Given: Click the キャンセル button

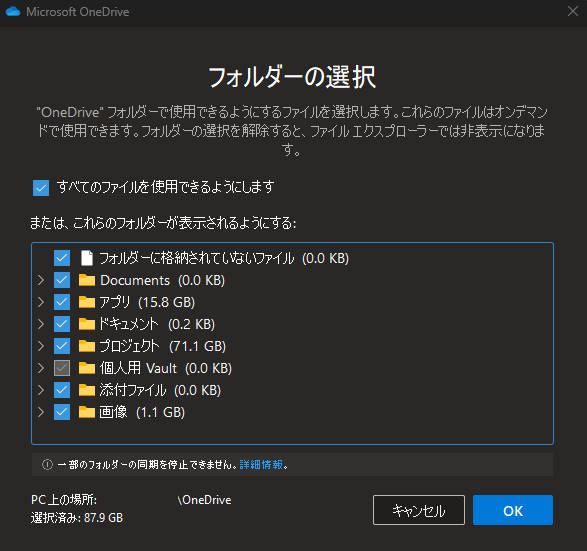Looking at the screenshot, I should click(x=419, y=510).
